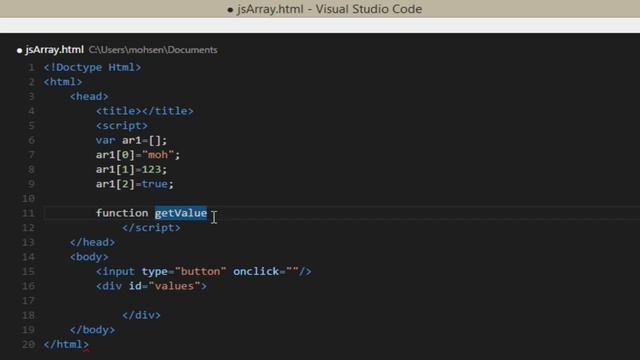Image resolution: width=640 pixels, height=360 pixels.
Task: Click the window title jsArray.html - Visual Studio Code
Action: 329,9
